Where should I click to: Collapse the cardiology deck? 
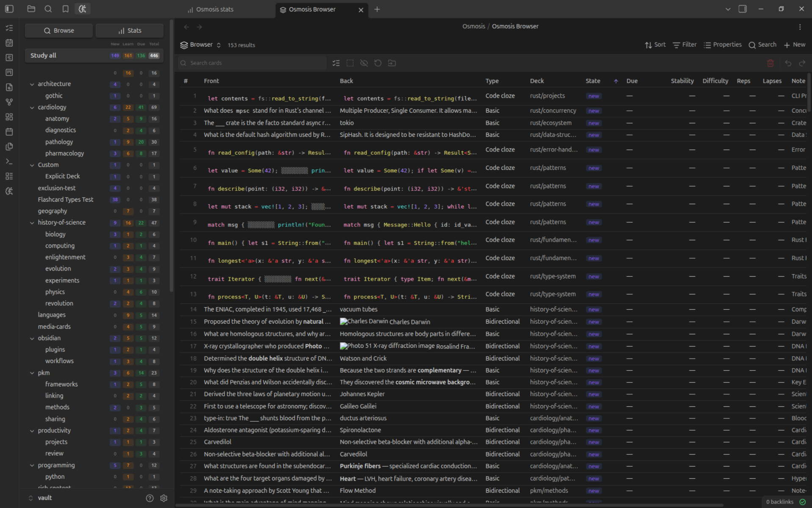pos(32,108)
